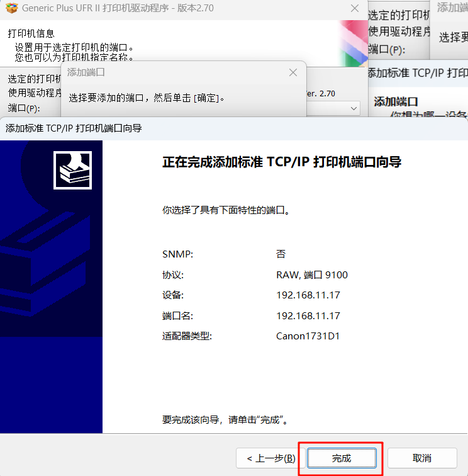Click the colorful banner graphic in driver window
The height and width of the screenshot is (476, 468).
tap(354, 43)
